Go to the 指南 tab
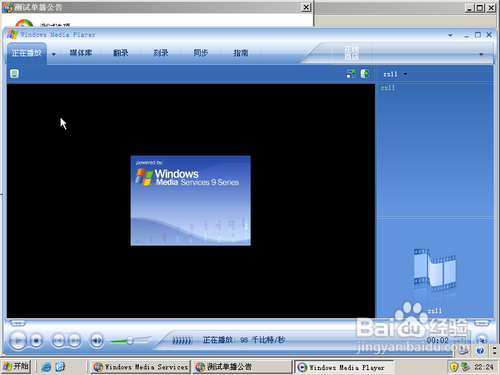This screenshot has height=375, width=500. point(241,53)
